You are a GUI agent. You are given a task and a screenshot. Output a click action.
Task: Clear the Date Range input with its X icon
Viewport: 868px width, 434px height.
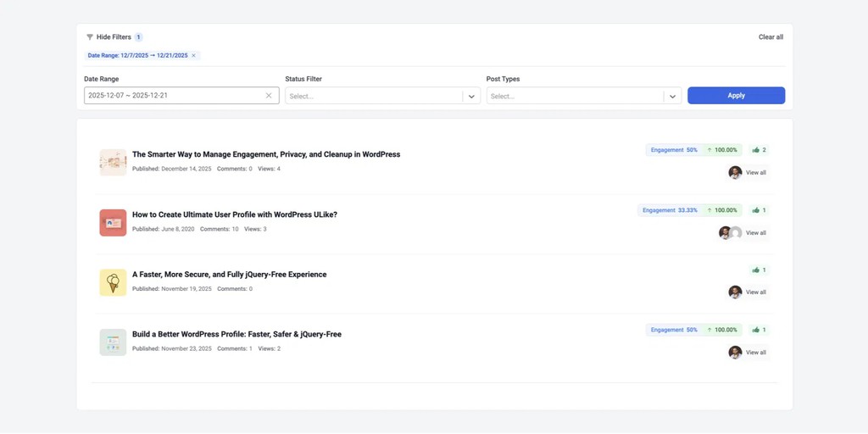pyautogui.click(x=269, y=96)
